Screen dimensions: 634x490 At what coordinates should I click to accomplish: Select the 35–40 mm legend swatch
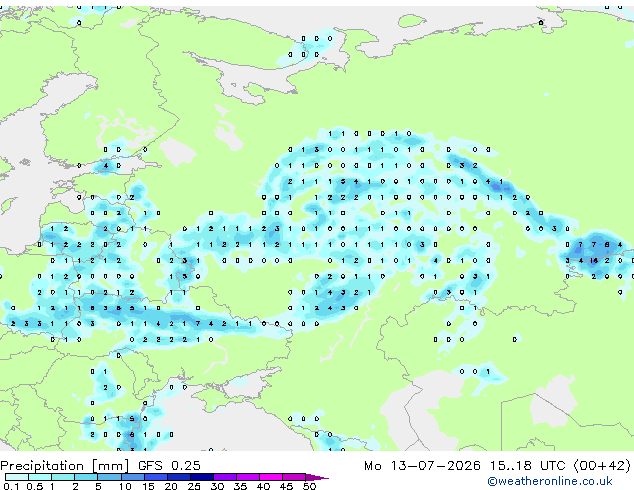tap(247, 477)
